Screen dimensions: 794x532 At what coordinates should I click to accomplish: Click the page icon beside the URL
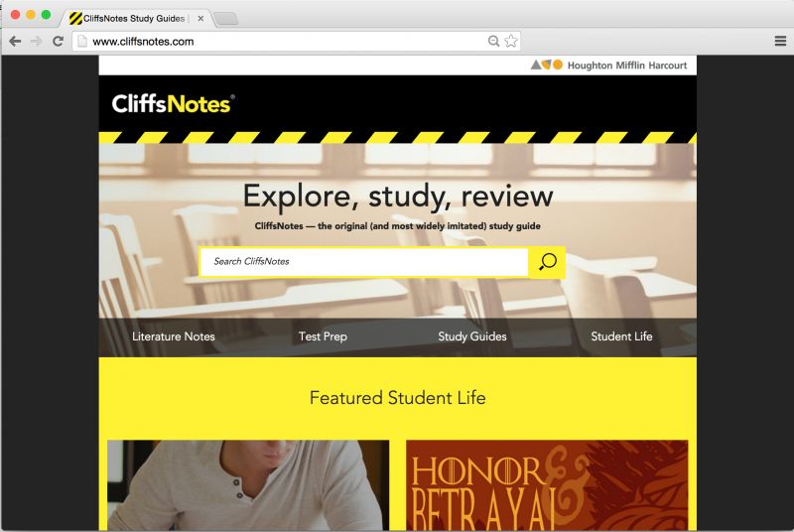(x=82, y=41)
